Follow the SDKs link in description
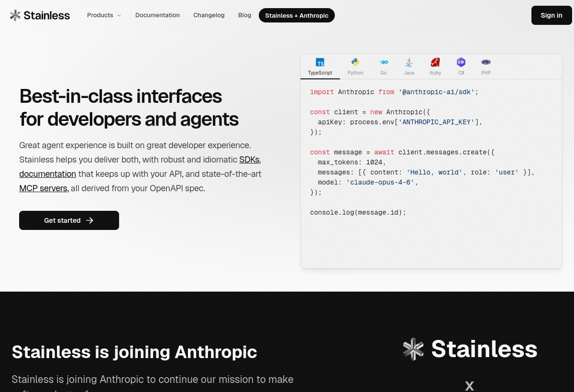Viewport: 574px width, 392px height. [x=250, y=160]
